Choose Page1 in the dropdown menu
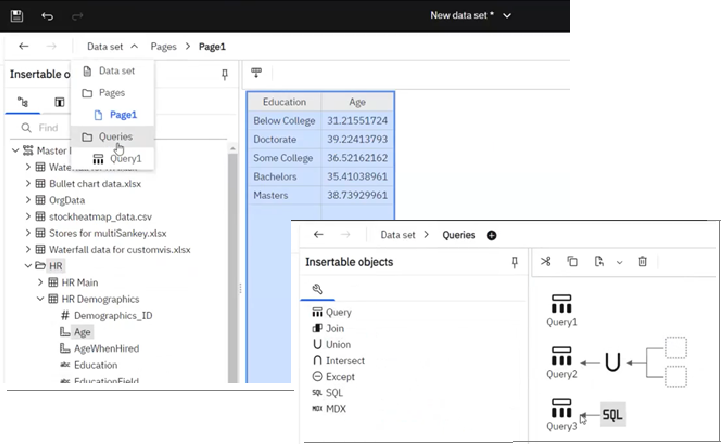 [123, 115]
